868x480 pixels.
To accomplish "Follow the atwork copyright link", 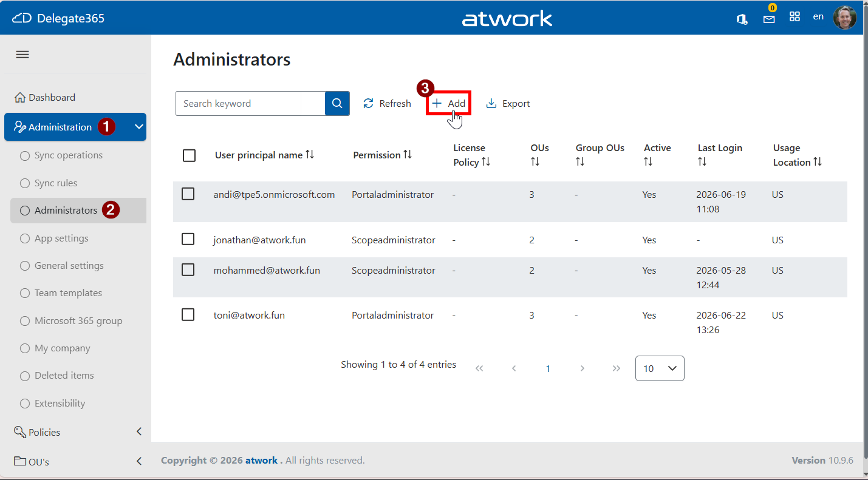I will (x=262, y=460).
